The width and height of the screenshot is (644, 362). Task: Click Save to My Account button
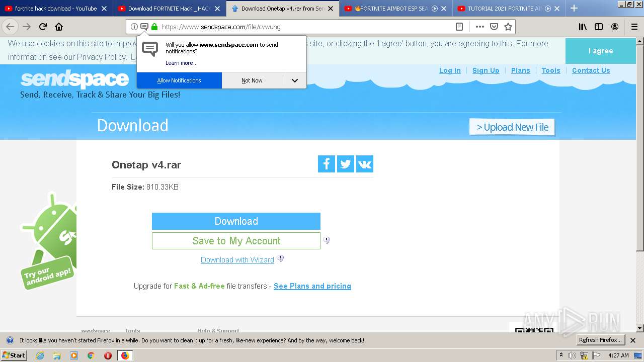pos(236,241)
